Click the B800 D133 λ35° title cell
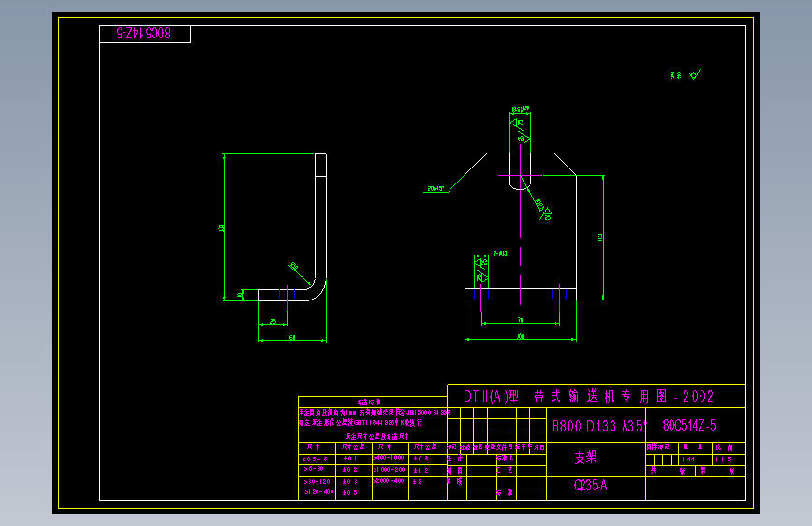 pyautogui.click(x=597, y=426)
